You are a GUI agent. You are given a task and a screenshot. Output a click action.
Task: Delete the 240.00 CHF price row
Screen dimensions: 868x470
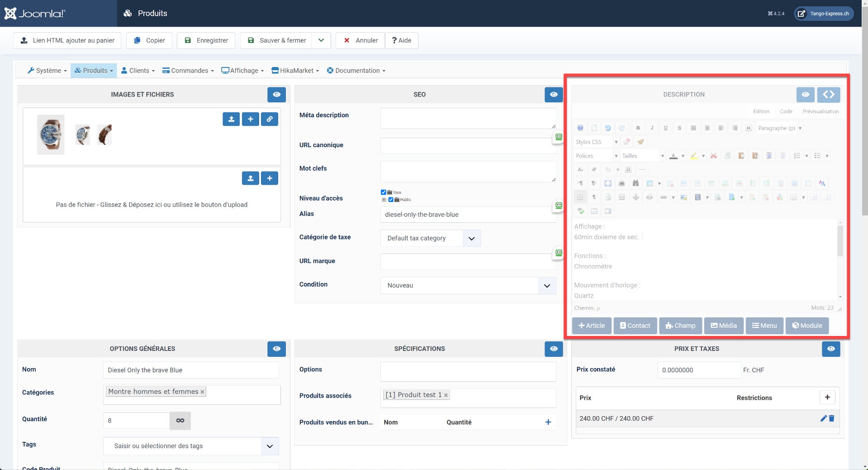click(x=831, y=418)
